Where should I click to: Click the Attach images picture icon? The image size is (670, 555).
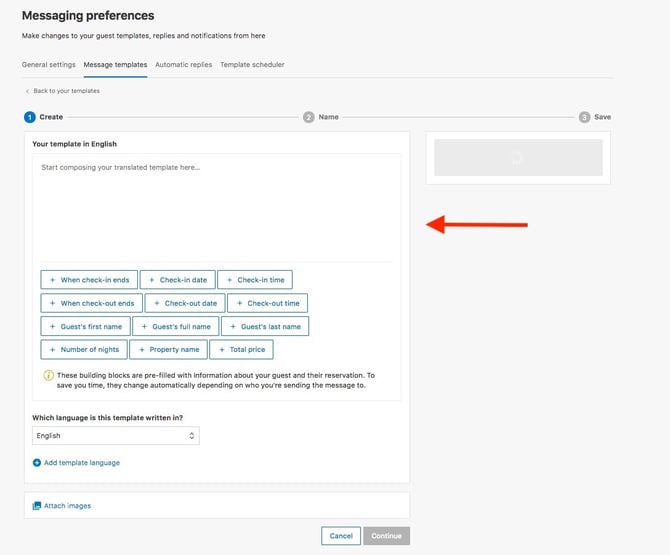(x=37, y=506)
